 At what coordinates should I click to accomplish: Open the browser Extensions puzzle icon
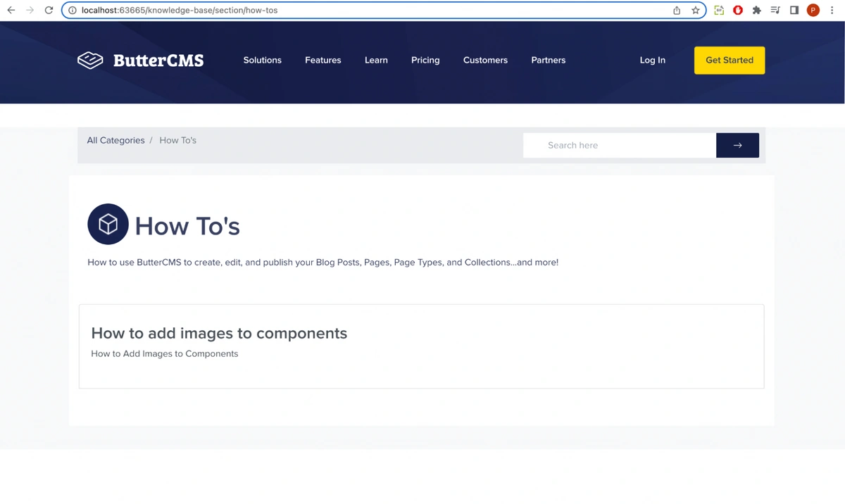click(x=756, y=11)
